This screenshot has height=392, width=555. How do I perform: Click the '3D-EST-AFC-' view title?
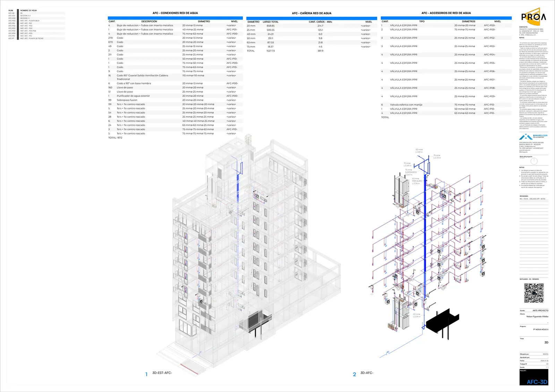click(x=162, y=373)
